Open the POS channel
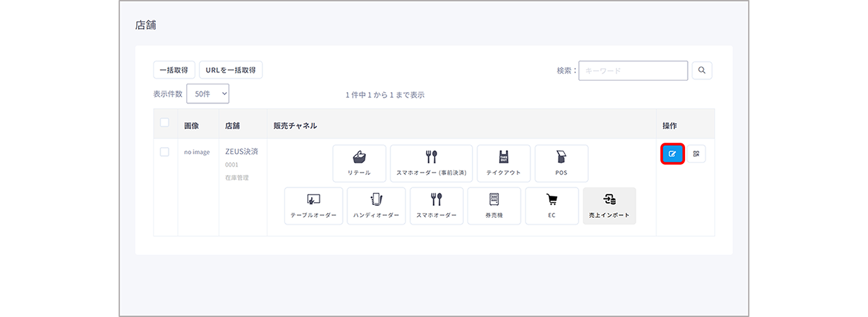868x317 pixels. click(x=561, y=164)
